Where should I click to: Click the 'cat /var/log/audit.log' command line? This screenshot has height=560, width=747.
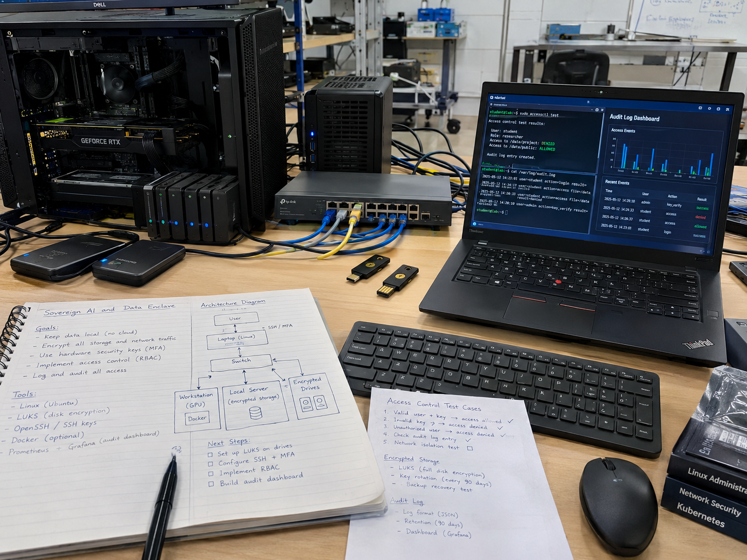[518, 173]
